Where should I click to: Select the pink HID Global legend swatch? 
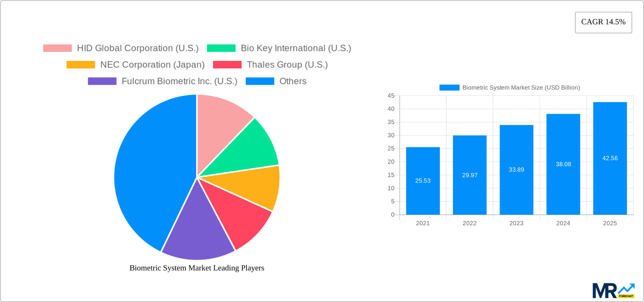pyautogui.click(x=57, y=48)
